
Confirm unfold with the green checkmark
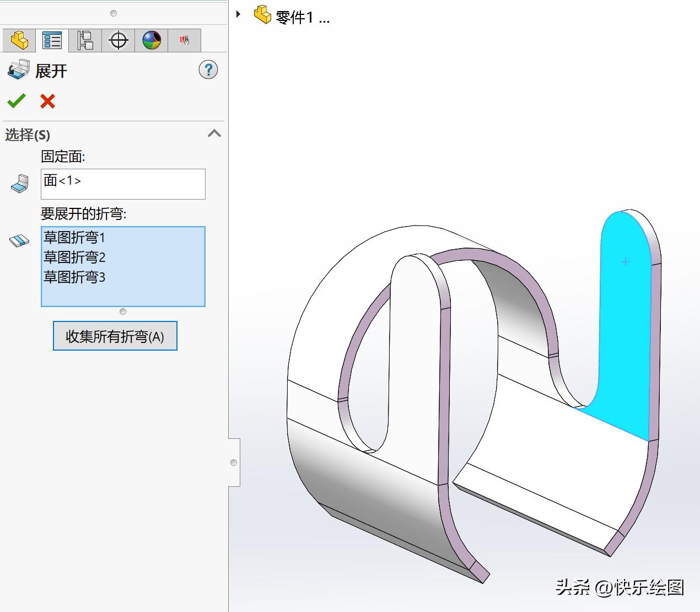pyautogui.click(x=17, y=101)
